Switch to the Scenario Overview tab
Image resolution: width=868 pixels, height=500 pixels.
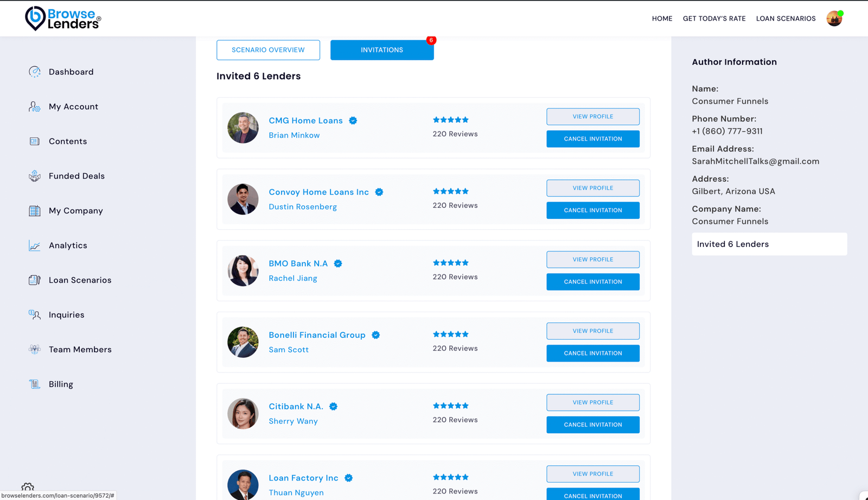[268, 50]
